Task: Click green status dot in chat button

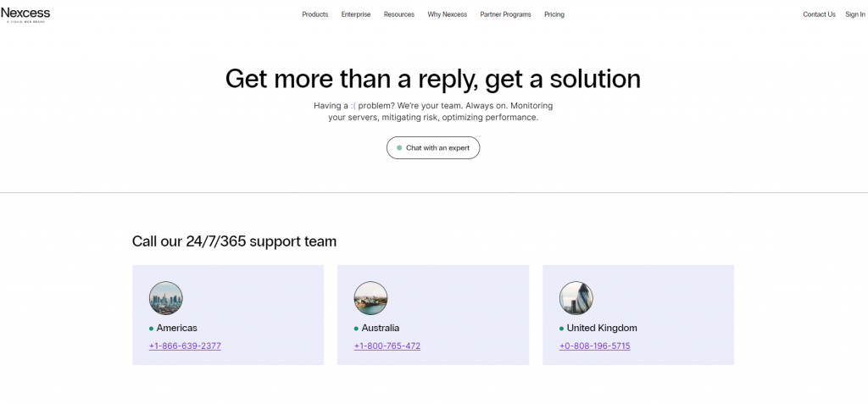Action: point(399,148)
